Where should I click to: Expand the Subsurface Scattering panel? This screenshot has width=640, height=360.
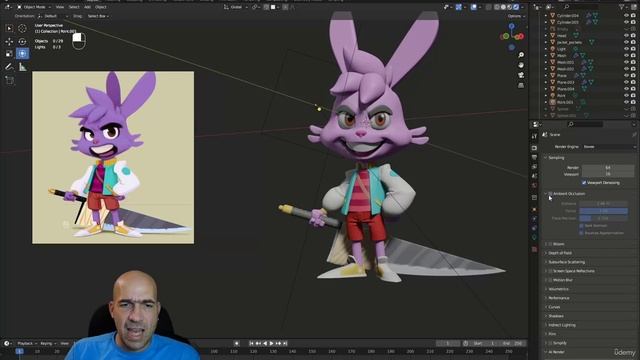[566, 262]
